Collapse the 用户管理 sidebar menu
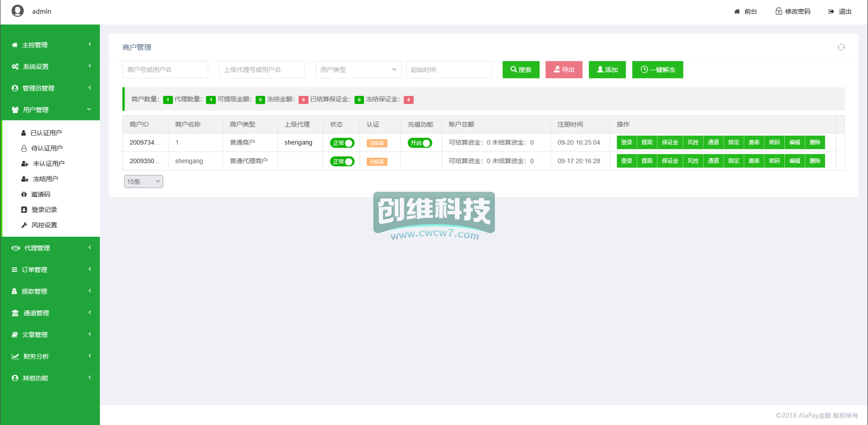The width and height of the screenshot is (868, 425). tap(50, 110)
